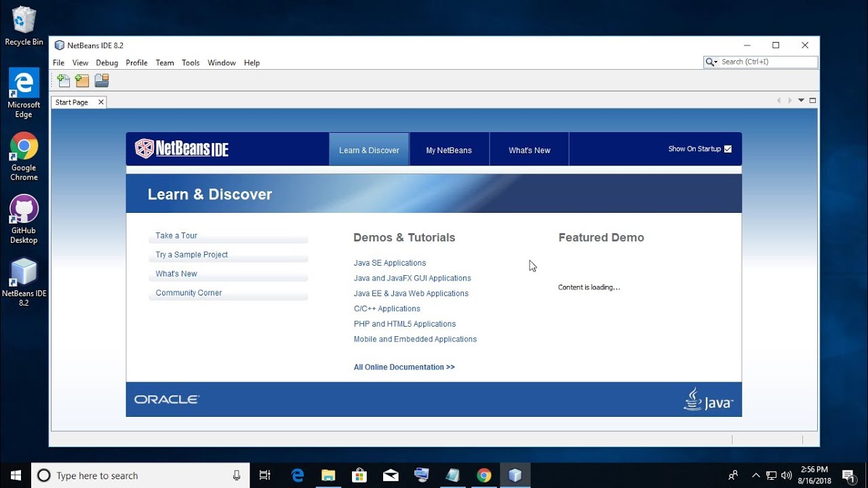This screenshot has height=488, width=868.
Task: Click the NetBeans IDE logo on start page
Action: (x=182, y=148)
